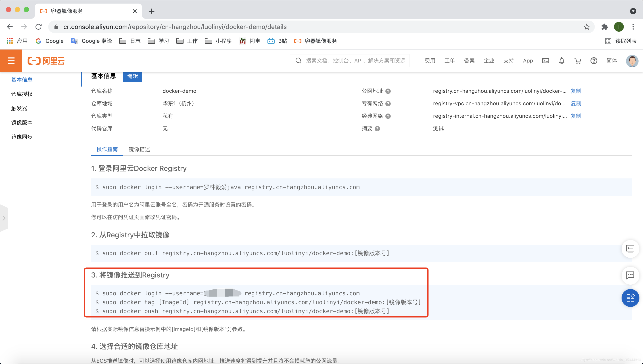
Task: Click the Aliyun search input field
Action: point(355,61)
